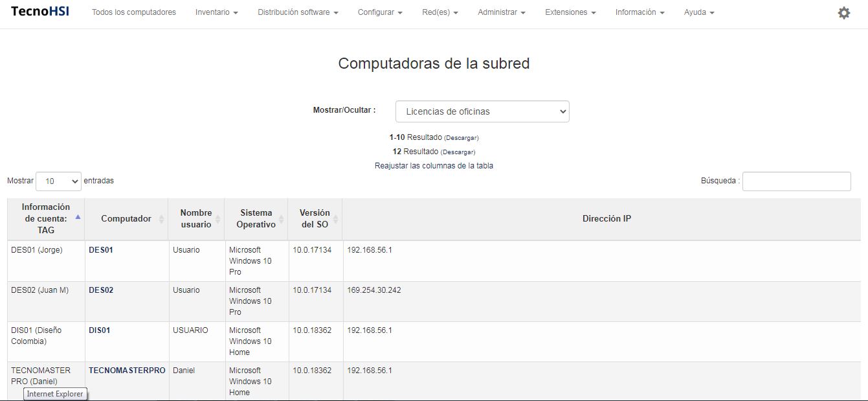Sort table by Computador column
Viewport: 868px width, 401px height.
pyautogui.click(x=126, y=219)
